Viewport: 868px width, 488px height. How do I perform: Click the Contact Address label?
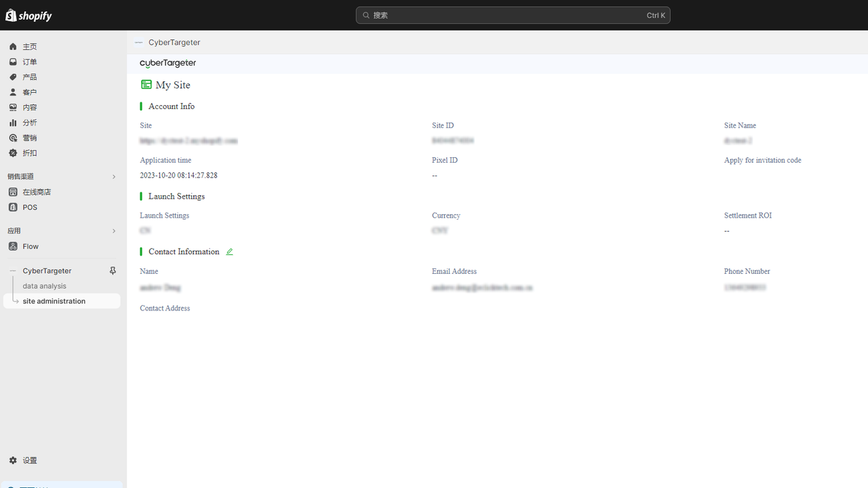point(165,308)
